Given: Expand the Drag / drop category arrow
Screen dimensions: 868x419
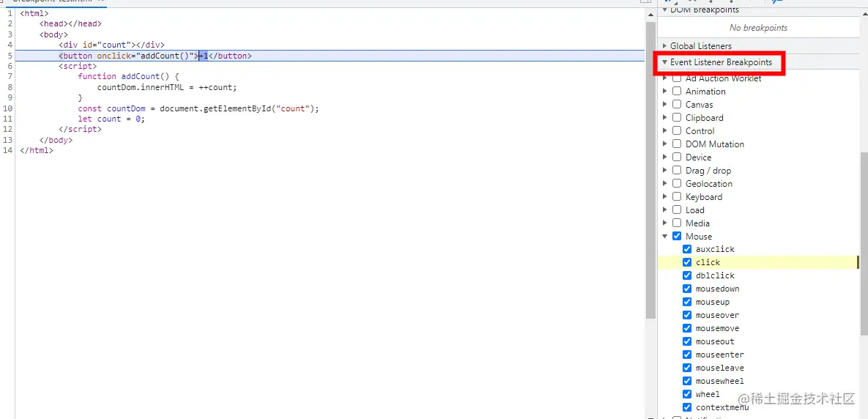Looking at the screenshot, I should [x=665, y=171].
